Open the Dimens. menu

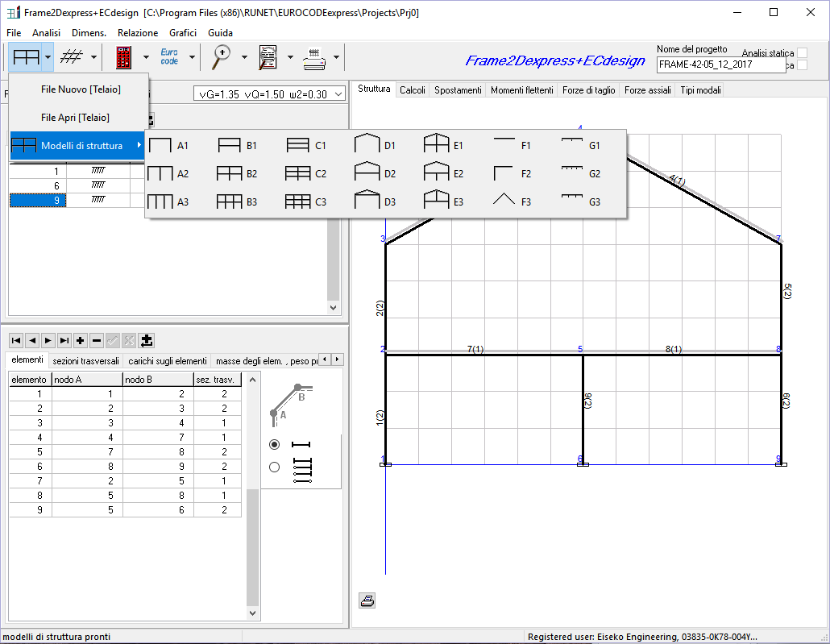(x=89, y=33)
